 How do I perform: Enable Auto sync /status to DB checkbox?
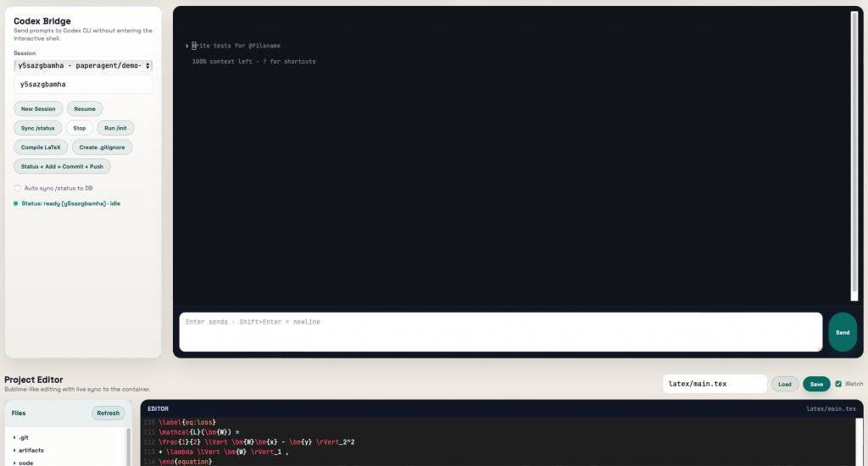pyautogui.click(x=18, y=188)
